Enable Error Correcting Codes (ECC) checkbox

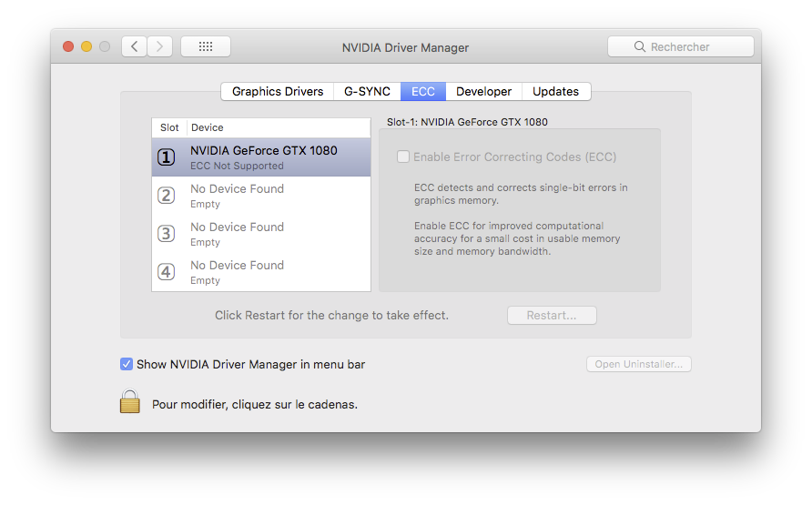(x=403, y=157)
